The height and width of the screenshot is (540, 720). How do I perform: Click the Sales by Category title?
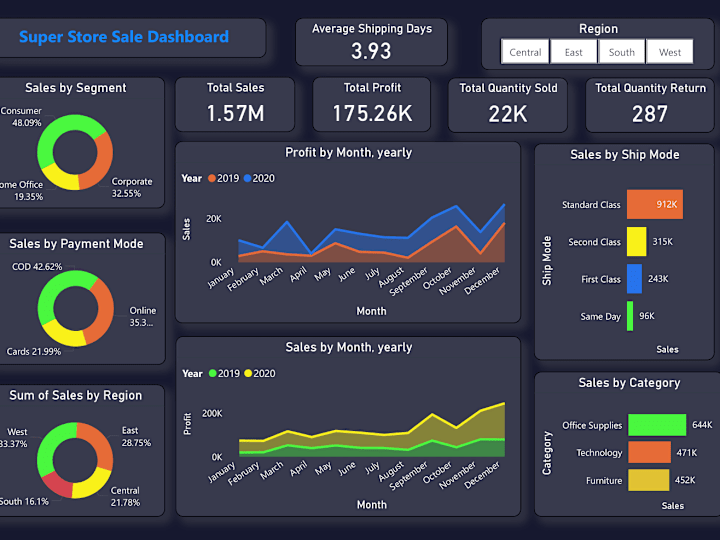[x=629, y=383]
